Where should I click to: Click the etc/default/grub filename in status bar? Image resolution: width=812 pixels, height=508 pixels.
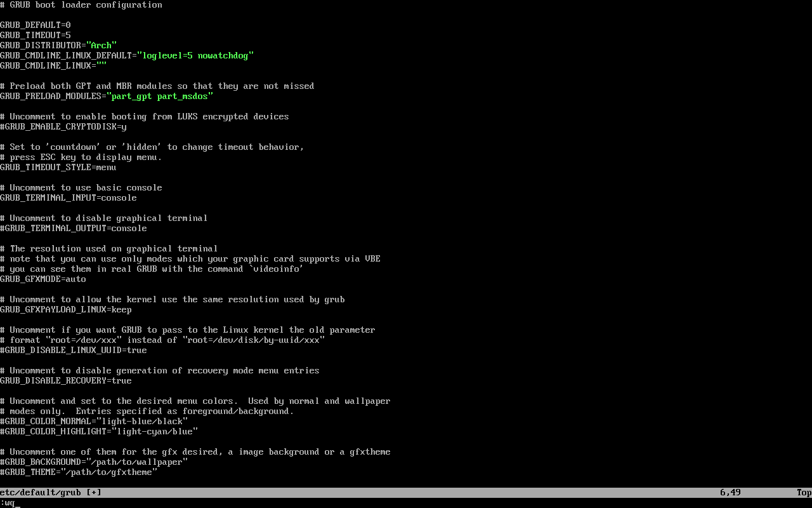(x=41, y=492)
